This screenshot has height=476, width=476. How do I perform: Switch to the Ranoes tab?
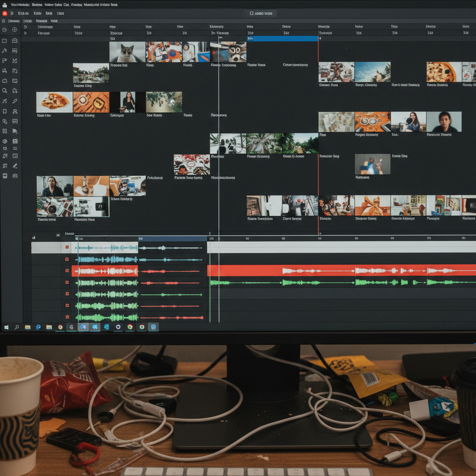(x=41, y=21)
